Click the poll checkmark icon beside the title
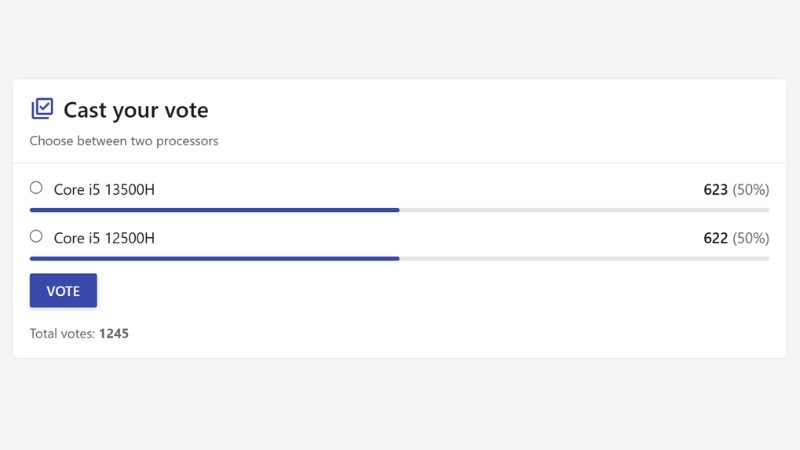The height and width of the screenshot is (450, 800). pyautogui.click(x=42, y=109)
